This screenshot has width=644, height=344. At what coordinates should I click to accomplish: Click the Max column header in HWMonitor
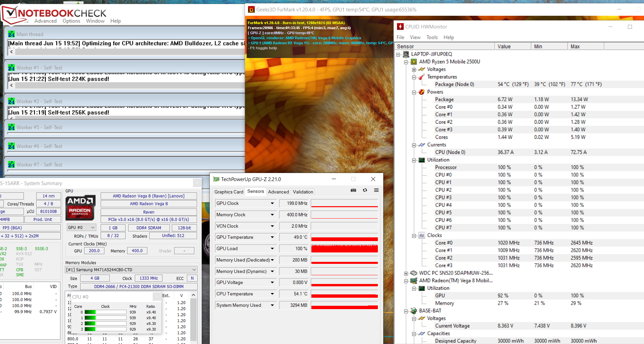pyautogui.click(x=586, y=47)
